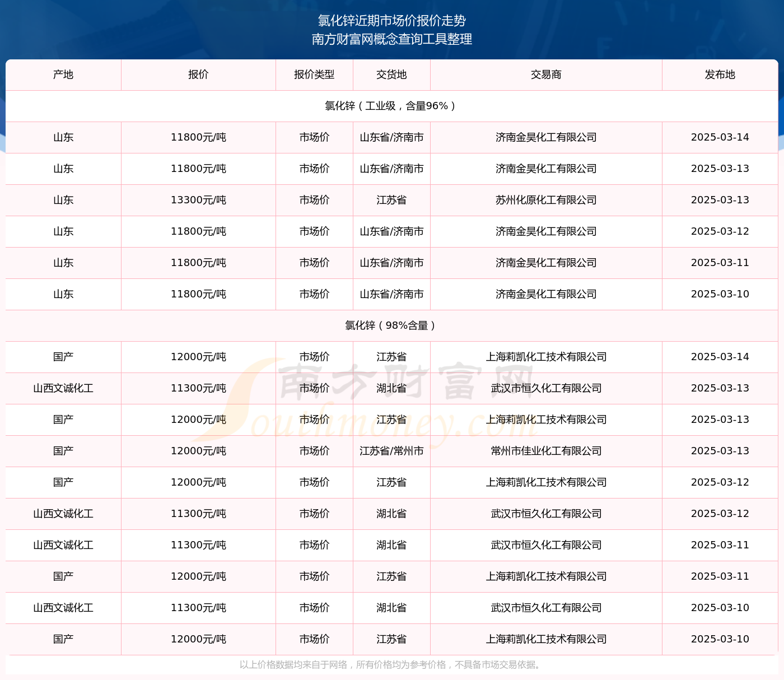Click 武汉市恒久化工有限公司 in the 2025-03-13 row
The height and width of the screenshot is (680, 784).
(546, 389)
